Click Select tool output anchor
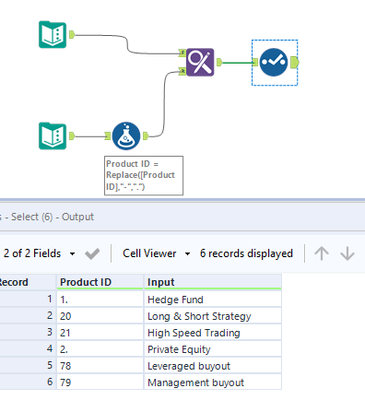 pyautogui.click(x=295, y=62)
